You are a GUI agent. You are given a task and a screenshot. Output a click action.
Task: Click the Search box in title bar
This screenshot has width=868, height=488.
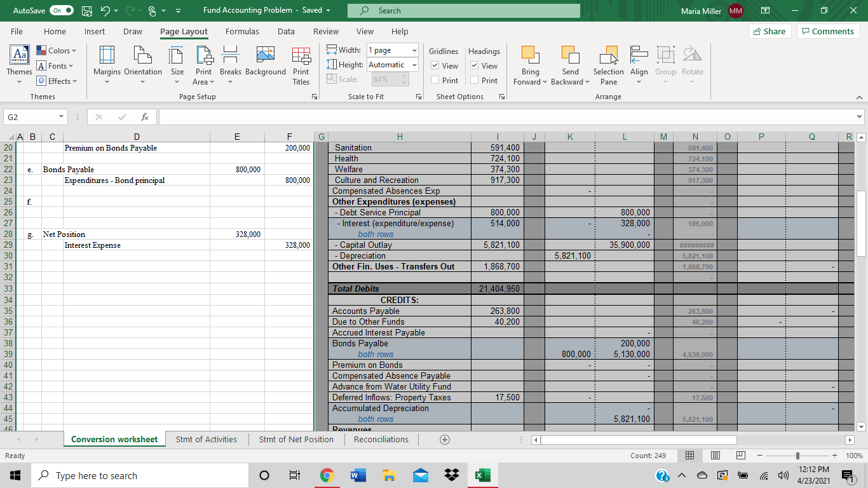464,11
